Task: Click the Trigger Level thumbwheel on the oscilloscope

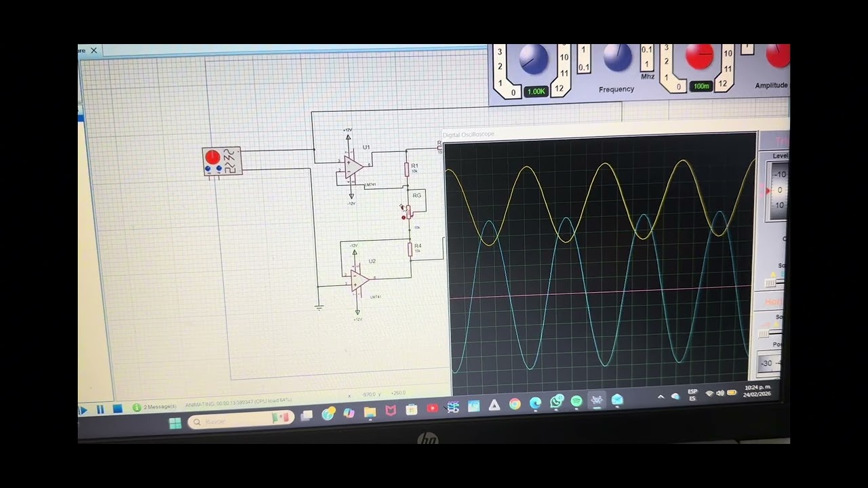Action: (x=778, y=190)
